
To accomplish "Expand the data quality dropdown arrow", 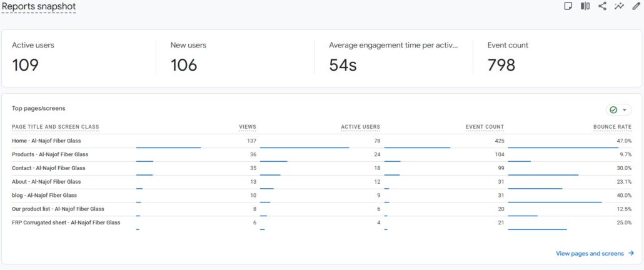I will (x=624, y=110).
